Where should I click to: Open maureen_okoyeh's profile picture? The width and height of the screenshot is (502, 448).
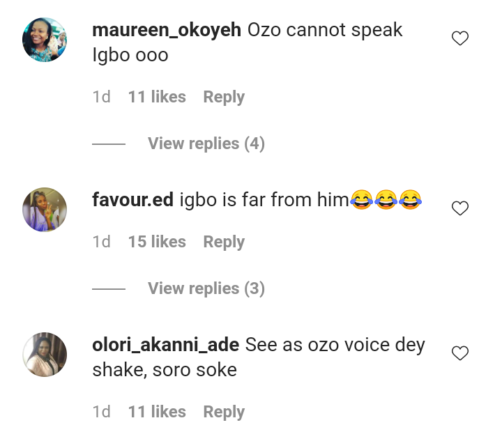point(45,40)
